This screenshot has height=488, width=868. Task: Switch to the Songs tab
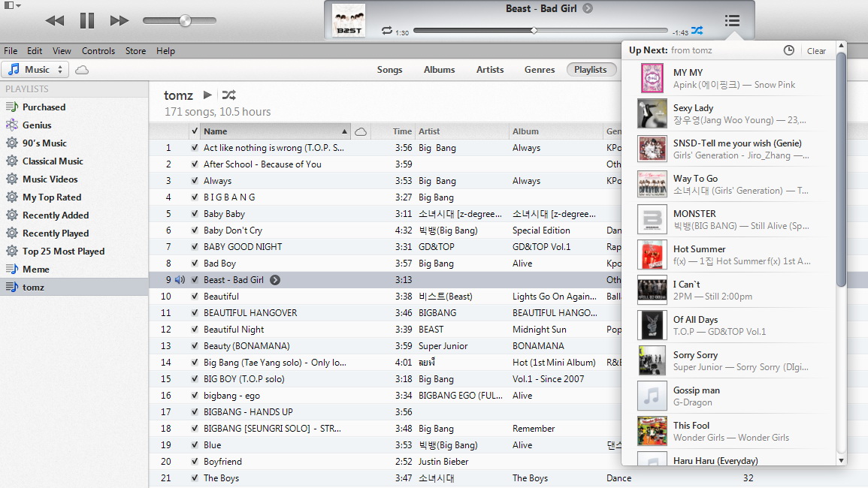(x=390, y=70)
